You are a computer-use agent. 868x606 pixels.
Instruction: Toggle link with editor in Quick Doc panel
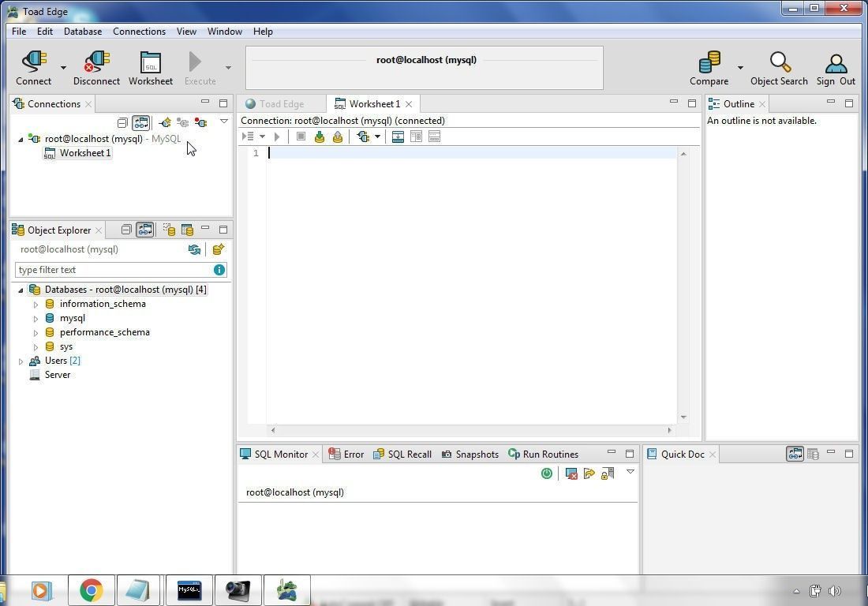pyautogui.click(x=795, y=454)
